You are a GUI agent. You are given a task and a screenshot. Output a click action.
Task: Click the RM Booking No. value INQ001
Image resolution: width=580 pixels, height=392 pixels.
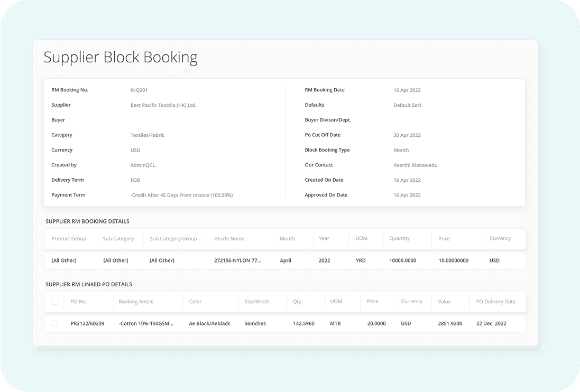pos(139,90)
